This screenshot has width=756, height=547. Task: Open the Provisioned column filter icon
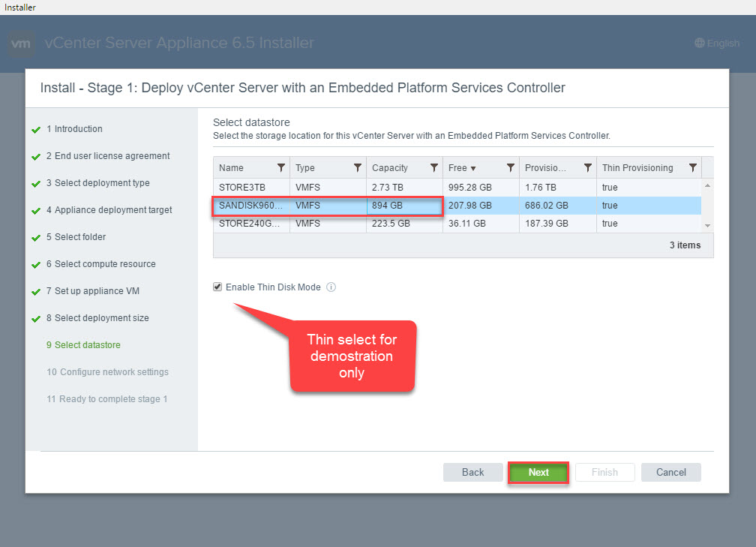[587, 168]
